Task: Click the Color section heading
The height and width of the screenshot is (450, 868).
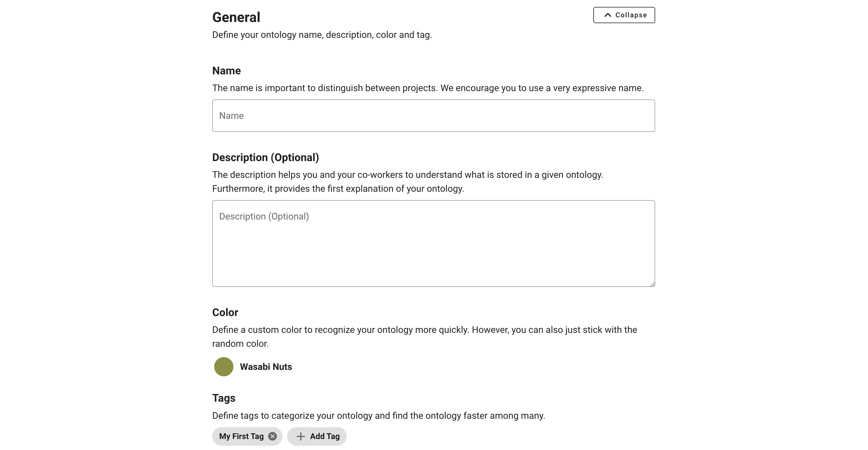Action: (x=225, y=312)
